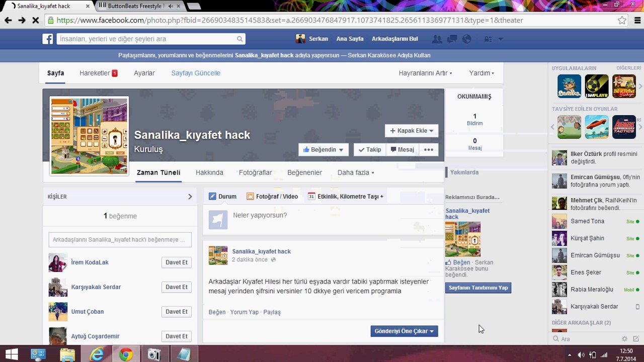Click Diğerleri link in apps sidebar
The width and height of the screenshot is (644, 362).
pyautogui.click(x=628, y=68)
